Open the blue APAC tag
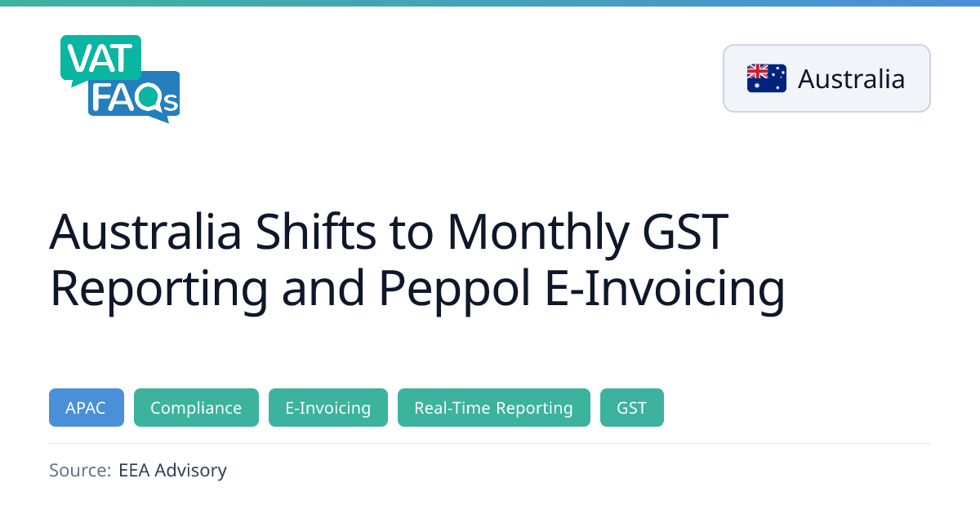The height and width of the screenshot is (514, 980). [x=87, y=407]
